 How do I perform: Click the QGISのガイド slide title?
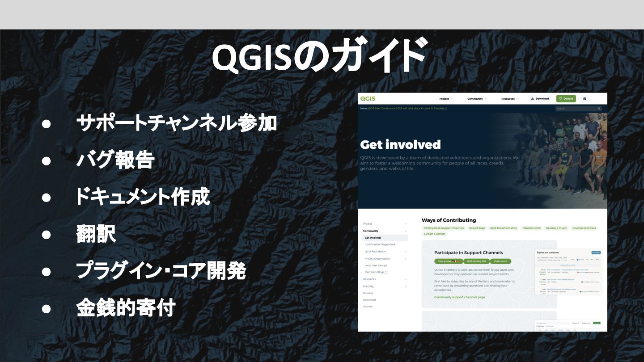click(x=319, y=56)
